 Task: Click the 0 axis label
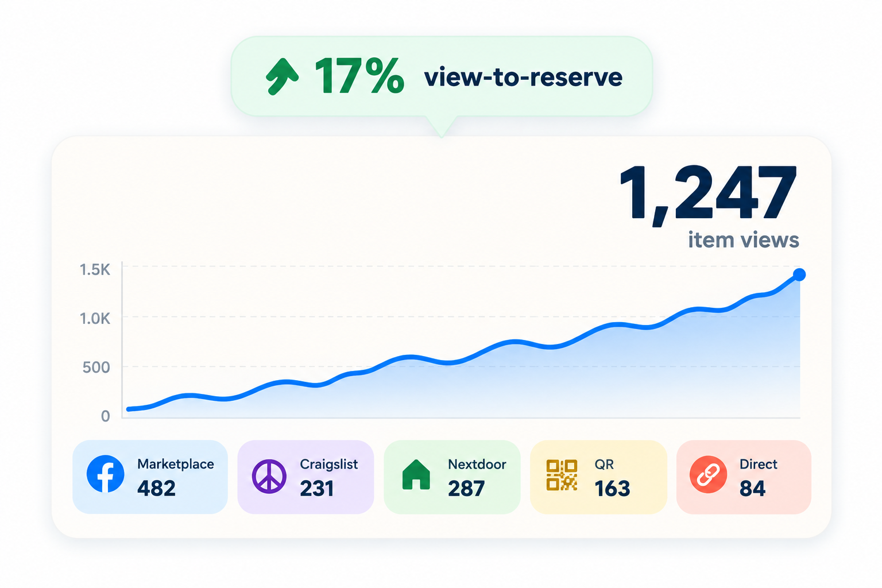105,416
